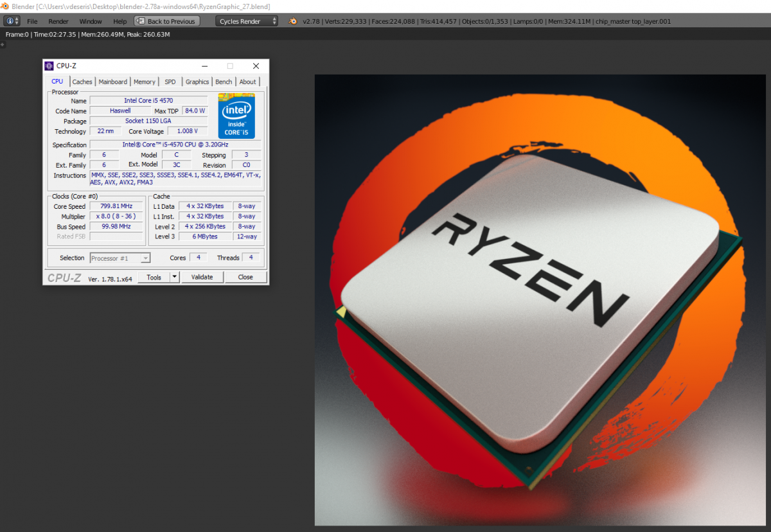Click the Package value Socket 1150 LGA
Screen dimensions: 771x532
(148, 121)
